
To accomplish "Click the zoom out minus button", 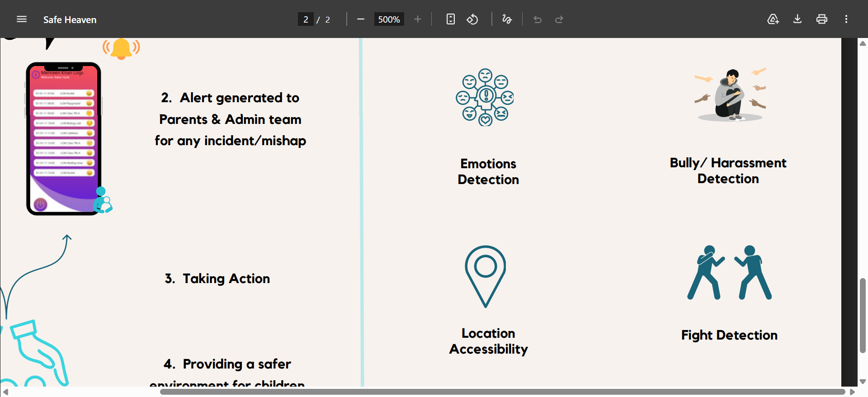I will click(360, 19).
